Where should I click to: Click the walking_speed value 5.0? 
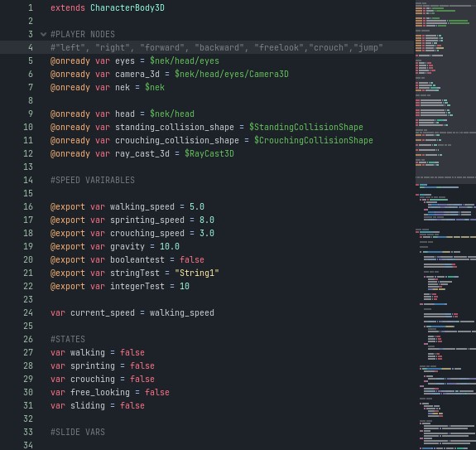(197, 206)
